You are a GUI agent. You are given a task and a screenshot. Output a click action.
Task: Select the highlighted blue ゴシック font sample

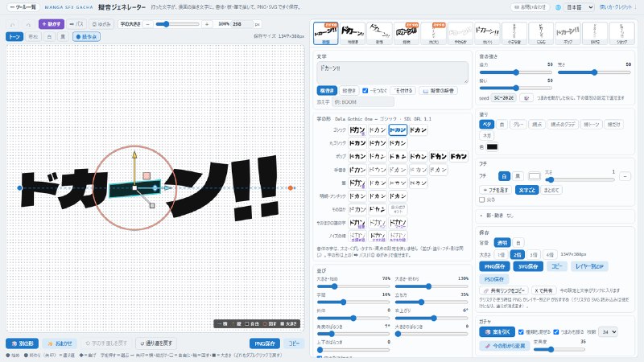pyautogui.click(x=398, y=130)
